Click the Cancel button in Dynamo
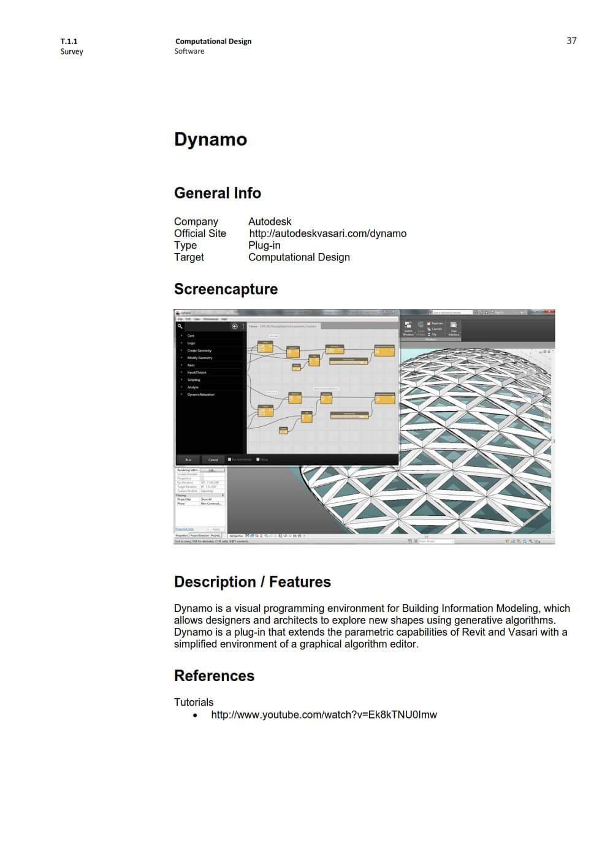 click(213, 459)
